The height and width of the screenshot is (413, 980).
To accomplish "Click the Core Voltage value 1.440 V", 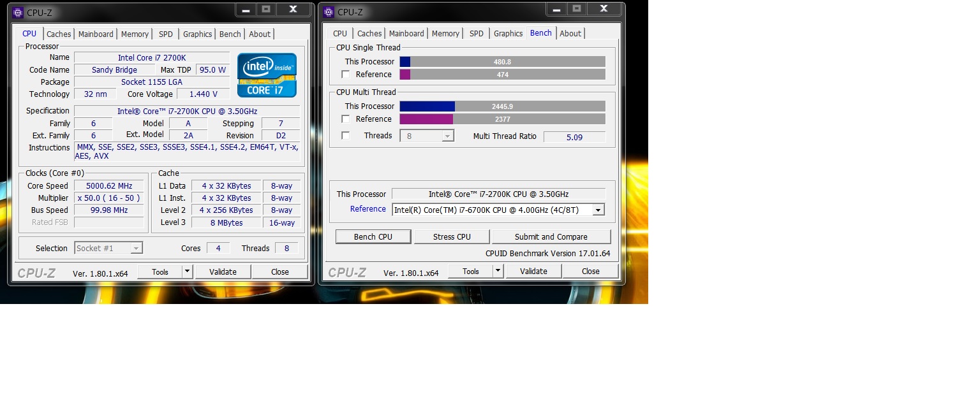I will click(204, 94).
